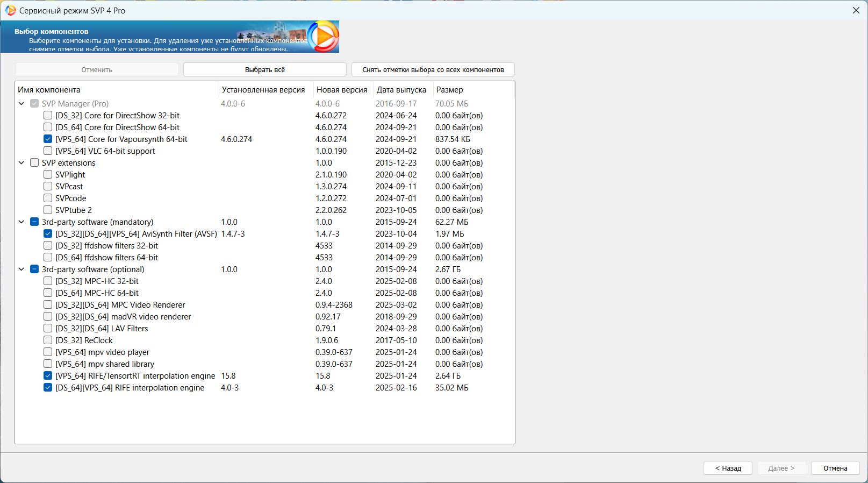Check LAV Filters checkbox
Viewport: 868px width, 483px height.
[48, 328]
